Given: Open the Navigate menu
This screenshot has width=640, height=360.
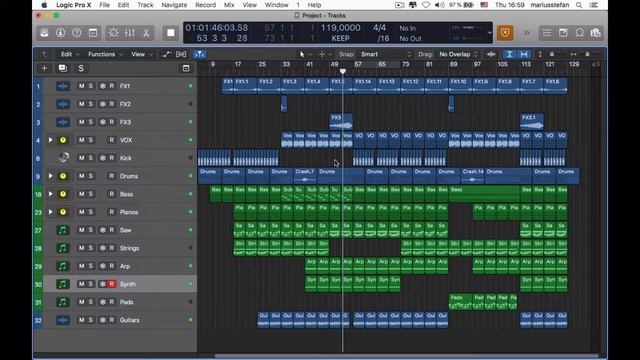Looking at the screenshot, I should pyautogui.click(x=174, y=5).
